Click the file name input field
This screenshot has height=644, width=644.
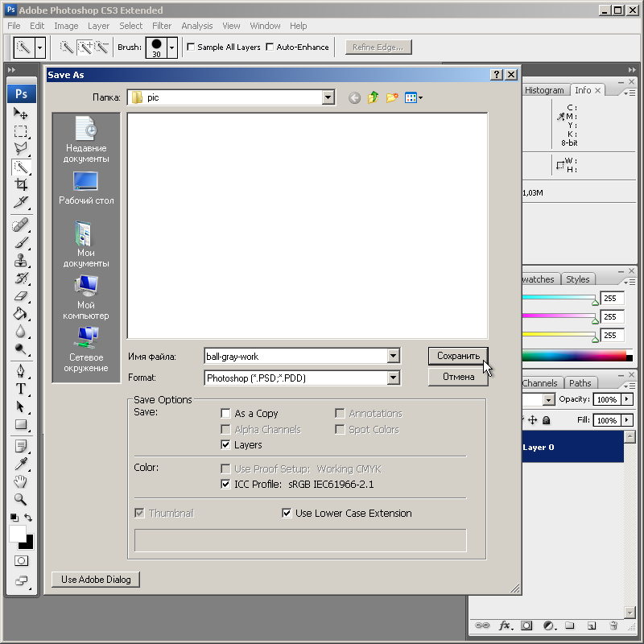tap(295, 356)
